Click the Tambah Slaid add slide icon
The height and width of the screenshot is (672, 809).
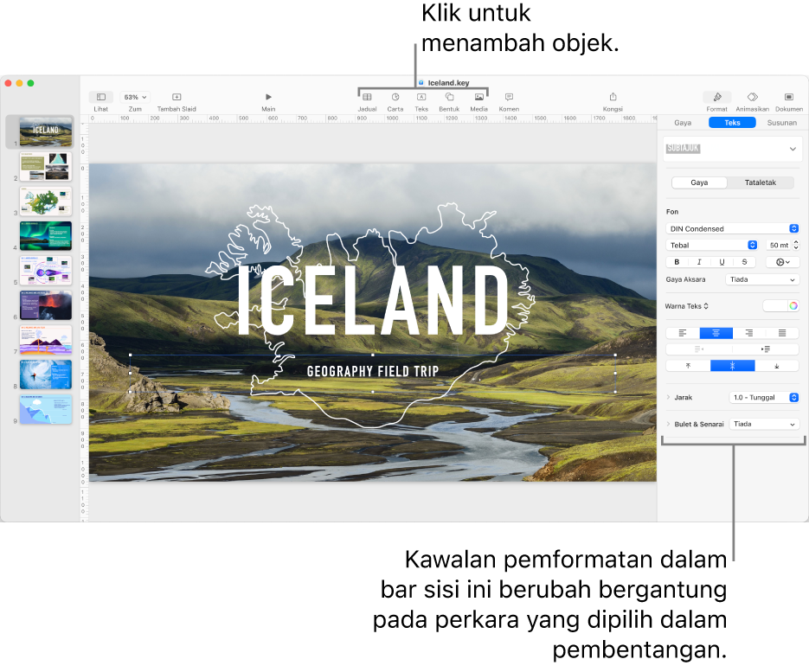click(177, 97)
